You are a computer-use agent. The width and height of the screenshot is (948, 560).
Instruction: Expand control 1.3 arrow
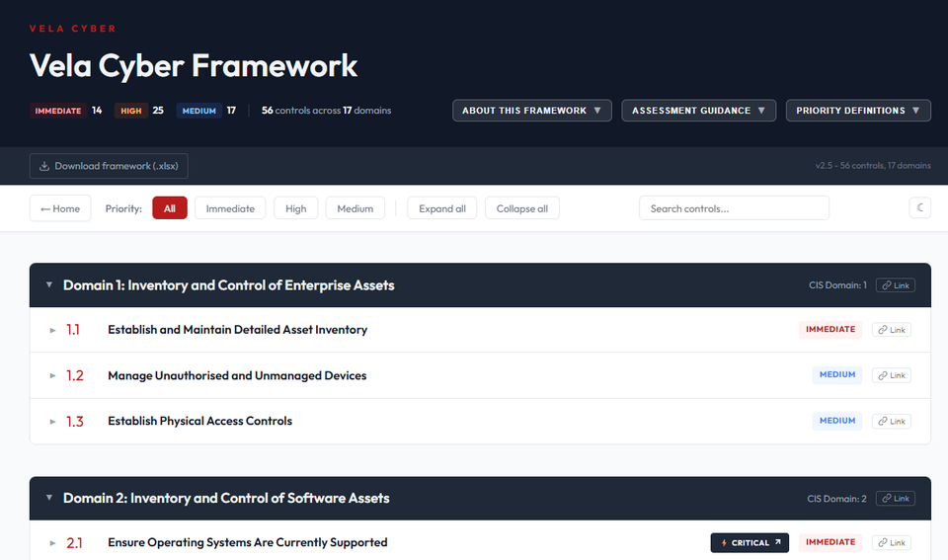pyautogui.click(x=52, y=422)
